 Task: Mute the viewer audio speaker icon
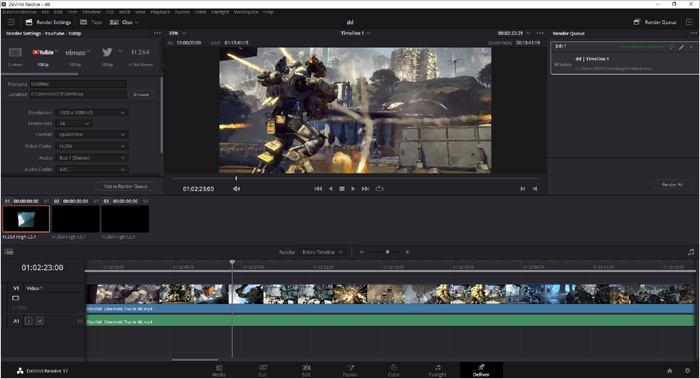236,189
